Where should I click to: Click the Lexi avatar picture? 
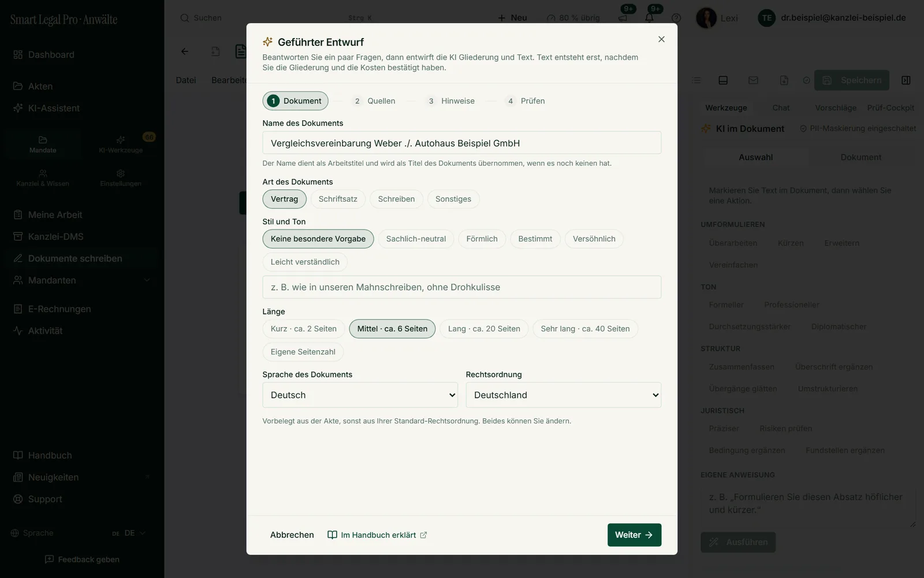(706, 18)
